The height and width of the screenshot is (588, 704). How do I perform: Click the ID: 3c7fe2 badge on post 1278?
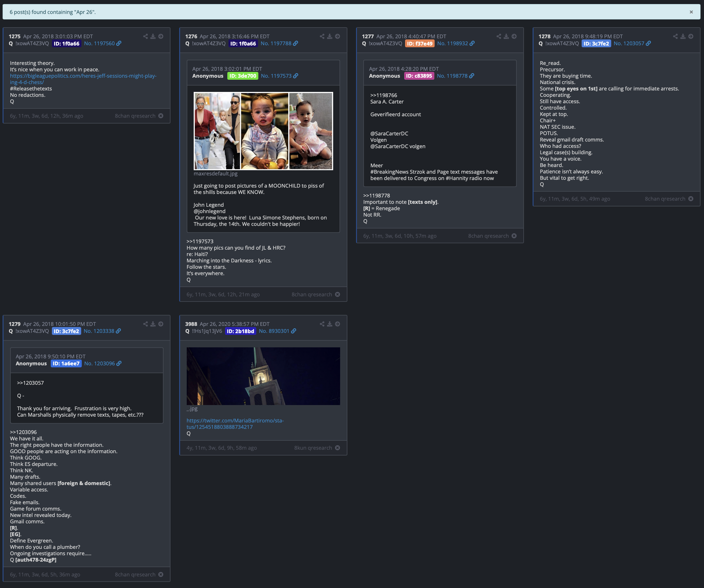pyautogui.click(x=596, y=43)
